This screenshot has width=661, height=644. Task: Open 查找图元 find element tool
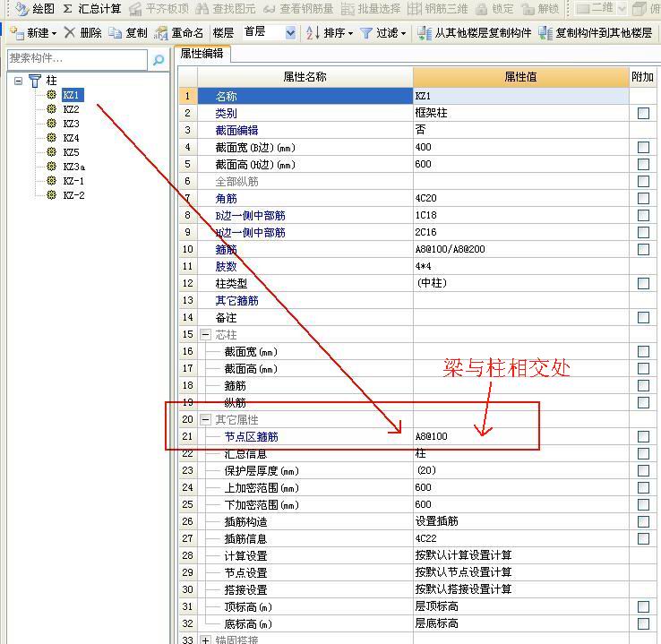coord(226,8)
